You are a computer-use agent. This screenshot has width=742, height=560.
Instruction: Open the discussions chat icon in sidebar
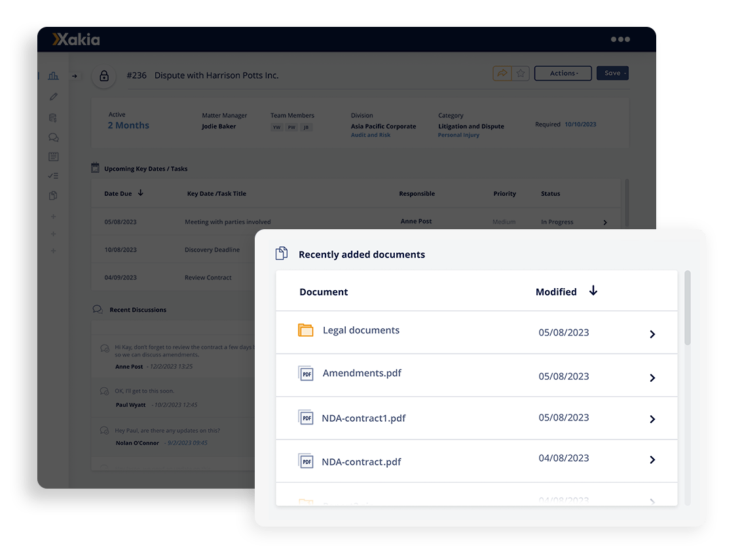pyautogui.click(x=54, y=138)
